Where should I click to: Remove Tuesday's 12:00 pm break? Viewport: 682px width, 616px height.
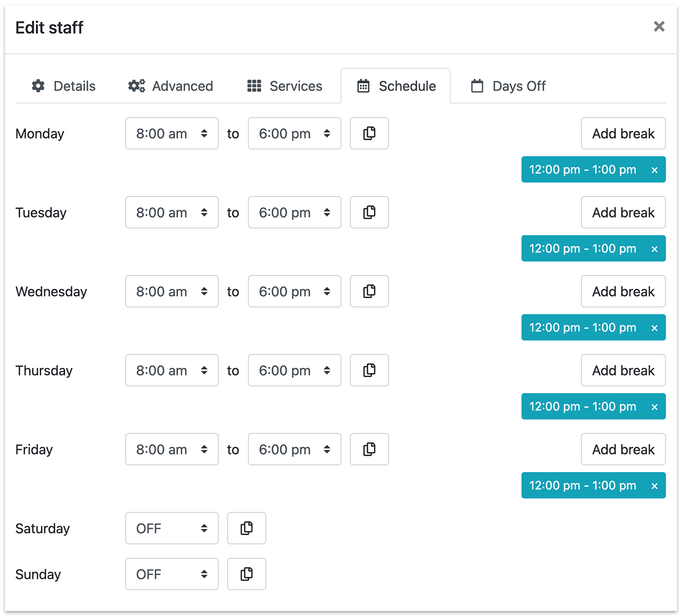655,249
